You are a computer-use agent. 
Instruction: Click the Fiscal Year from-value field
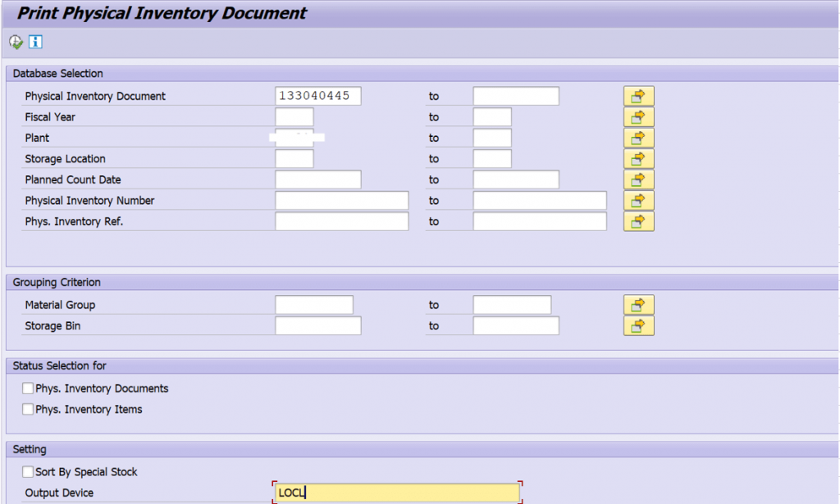[294, 116]
